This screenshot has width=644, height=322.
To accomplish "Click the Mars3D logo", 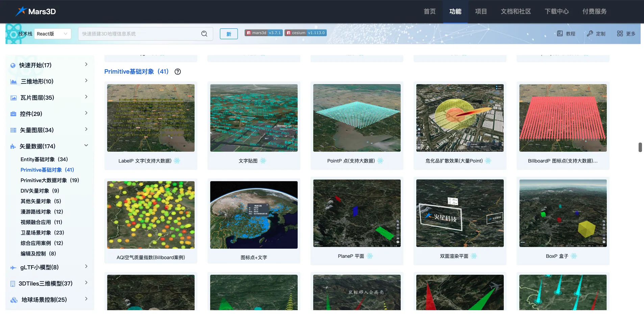I will coord(35,11).
